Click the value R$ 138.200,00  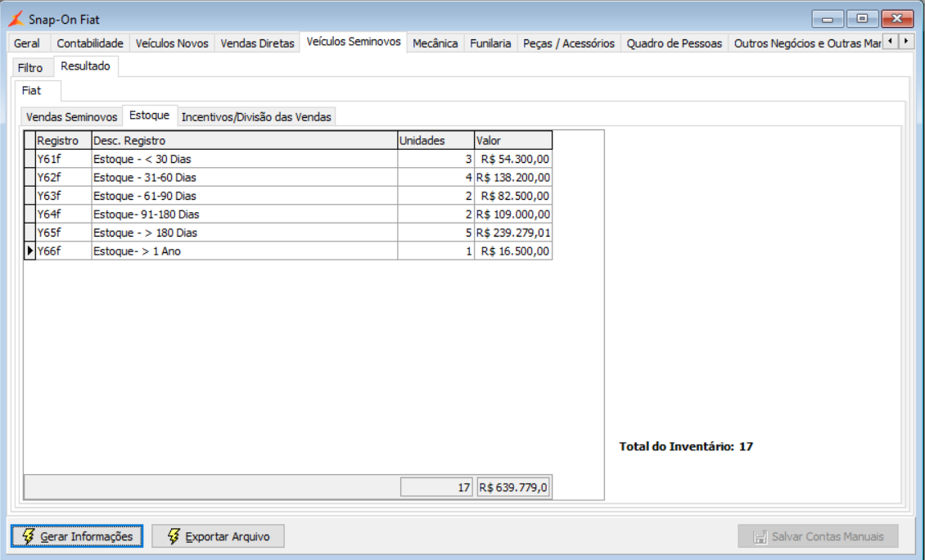click(x=513, y=177)
